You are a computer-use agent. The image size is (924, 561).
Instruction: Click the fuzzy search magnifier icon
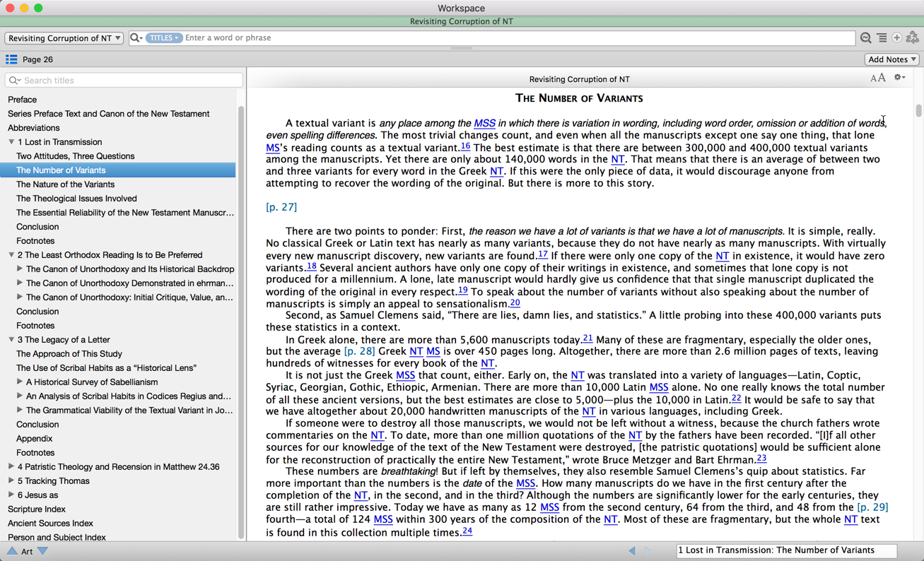point(865,38)
